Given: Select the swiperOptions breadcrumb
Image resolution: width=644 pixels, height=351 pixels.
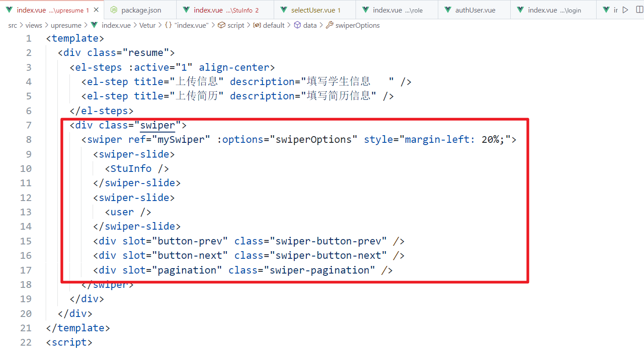Looking at the screenshot, I should 353,26.
